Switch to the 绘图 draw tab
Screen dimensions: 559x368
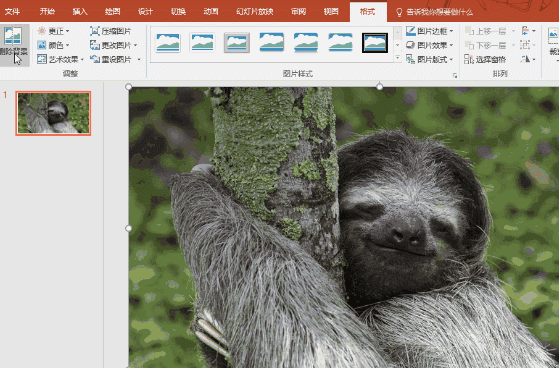point(113,12)
